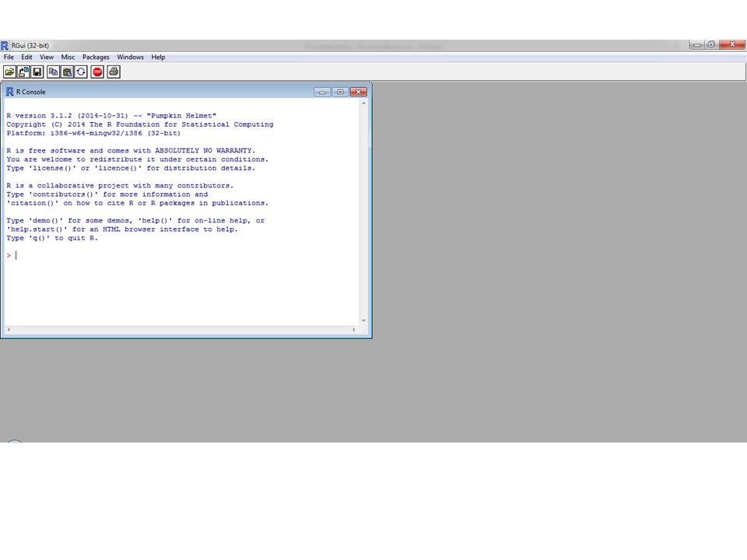Open the File menu
Viewport: 747px width, 560px height.
pos(9,57)
